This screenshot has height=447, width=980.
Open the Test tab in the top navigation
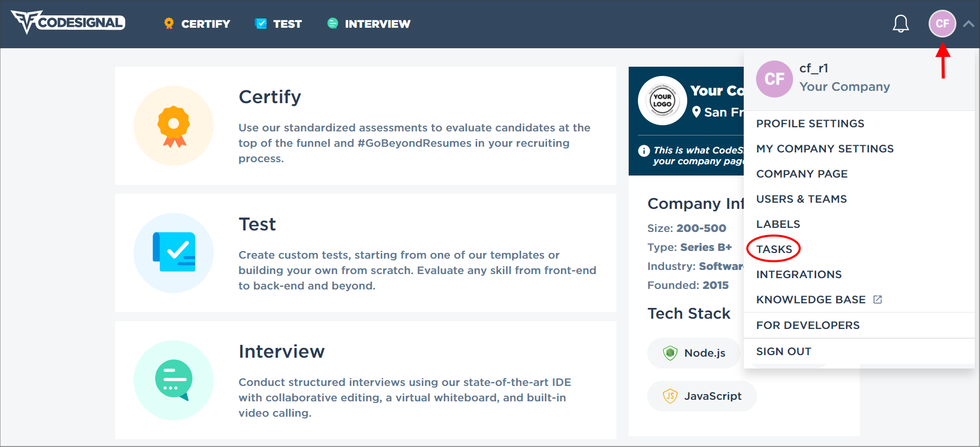click(278, 24)
